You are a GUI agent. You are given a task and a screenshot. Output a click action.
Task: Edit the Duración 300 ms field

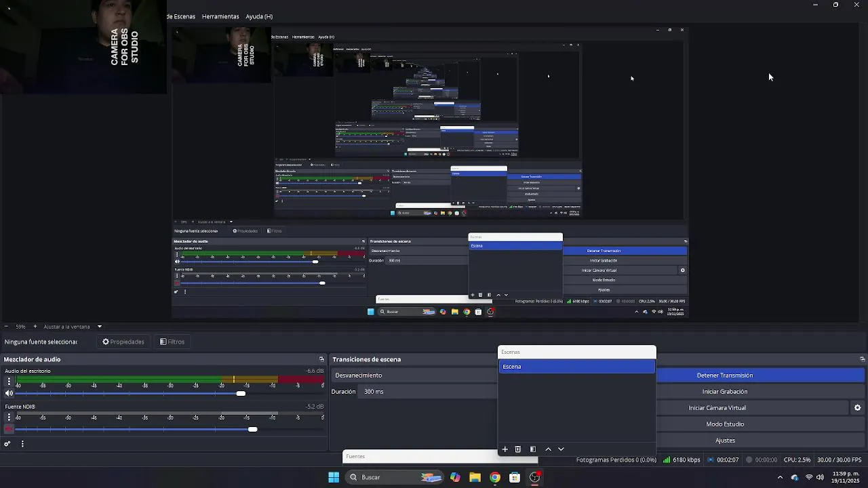coord(429,392)
